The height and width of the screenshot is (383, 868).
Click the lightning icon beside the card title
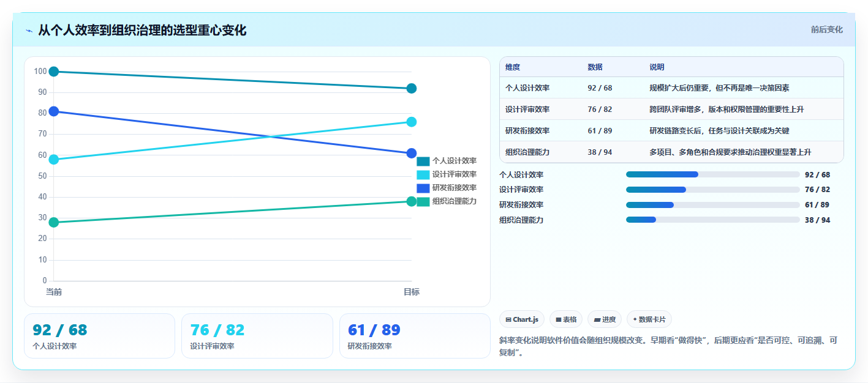click(29, 31)
